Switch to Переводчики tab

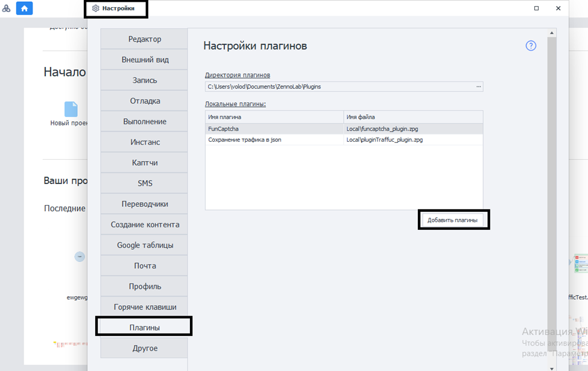(144, 204)
